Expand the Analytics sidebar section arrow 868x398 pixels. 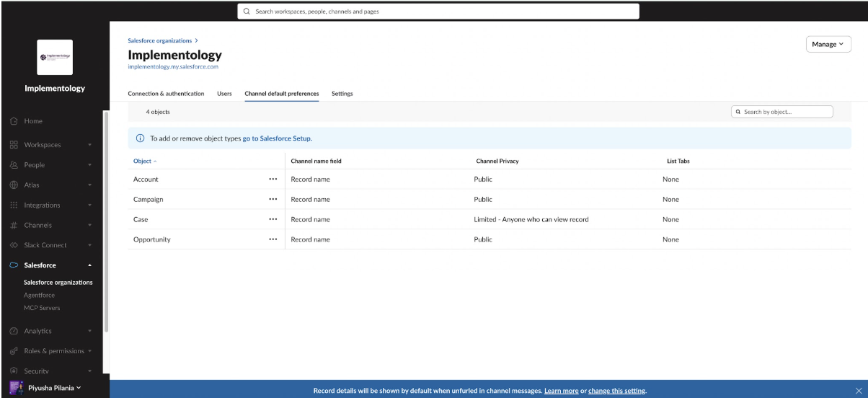pyautogui.click(x=90, y=331)
